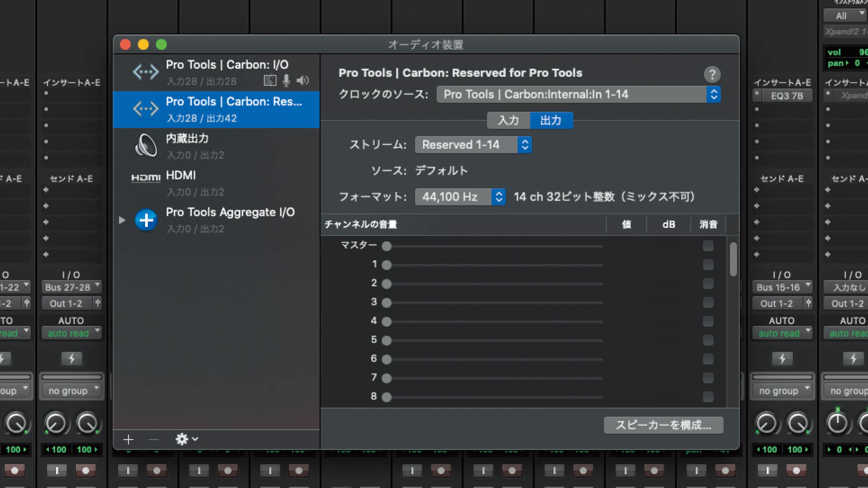Toggle mute checkbox for channel 3
Image resolution: width=868 pixels, height=488 pixels.
click(708, 302)
